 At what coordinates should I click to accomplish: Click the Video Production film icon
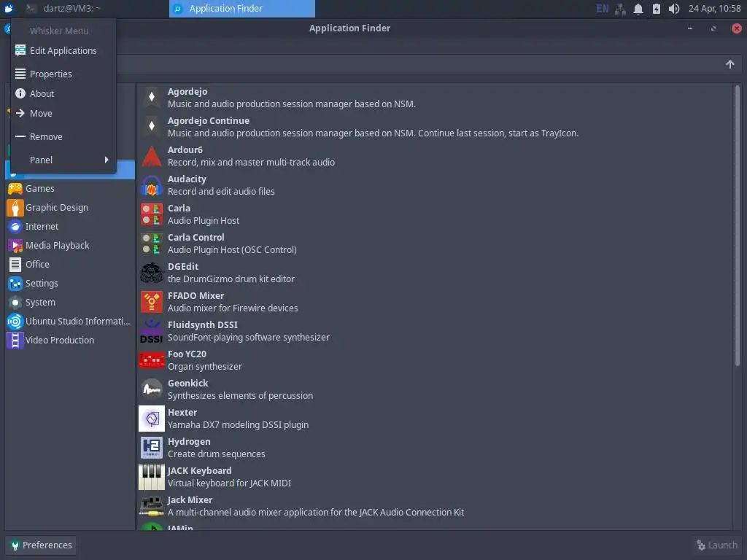[15, 341]
